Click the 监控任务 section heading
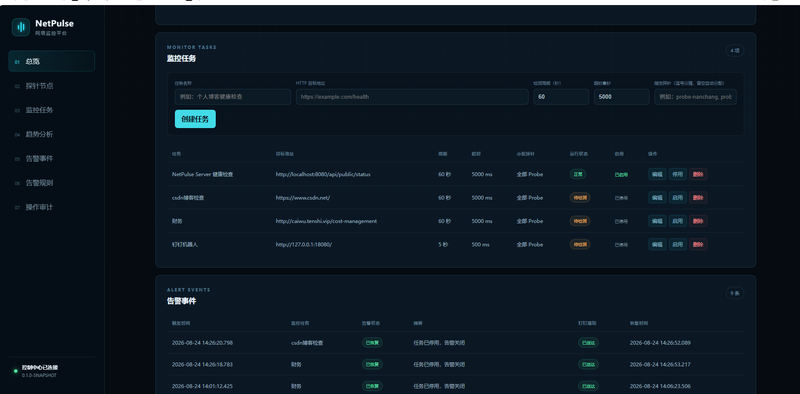Viewport: 800px width, 394px height. coord(181,58)
